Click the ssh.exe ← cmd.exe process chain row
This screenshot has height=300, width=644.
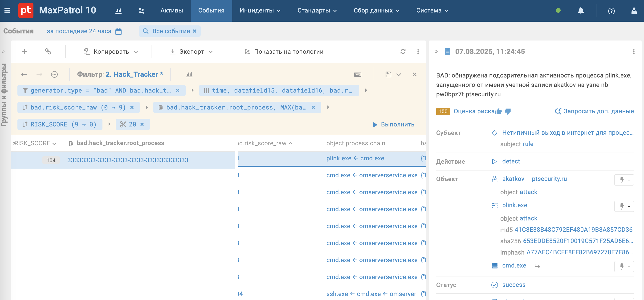[x=371, y=294]
